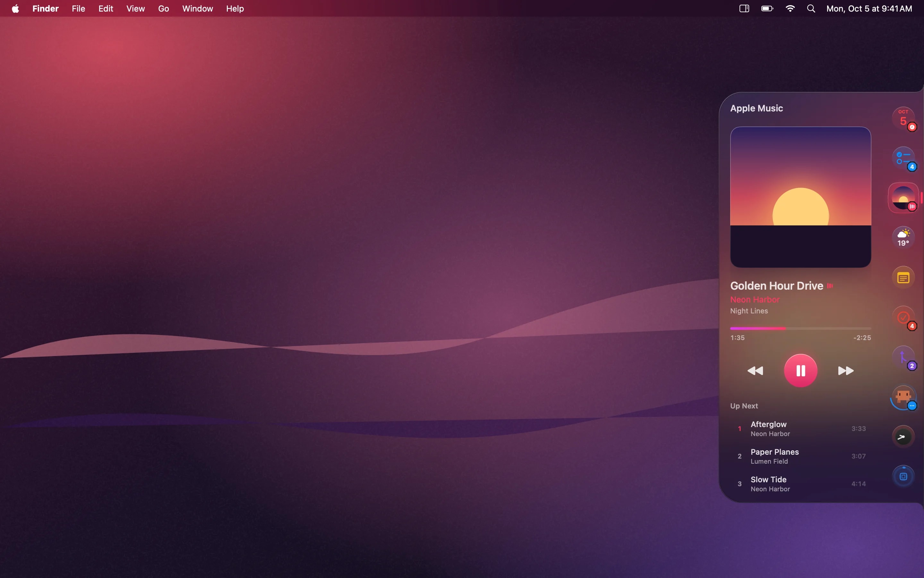
Task: Skip back with the rewind button
Action: point(755,371)
